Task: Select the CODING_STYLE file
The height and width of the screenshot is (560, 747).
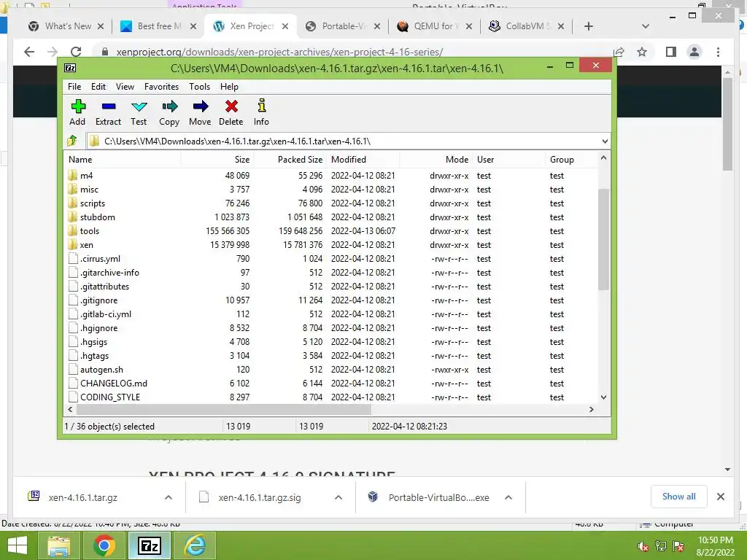Action: tap(330, 397)
